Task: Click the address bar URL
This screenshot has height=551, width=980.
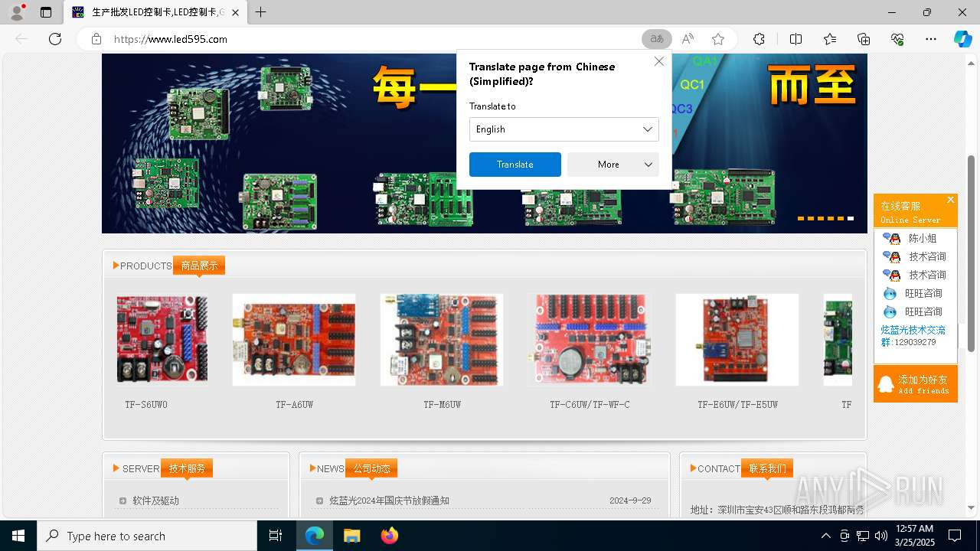Action: click(x=171, y=39)
